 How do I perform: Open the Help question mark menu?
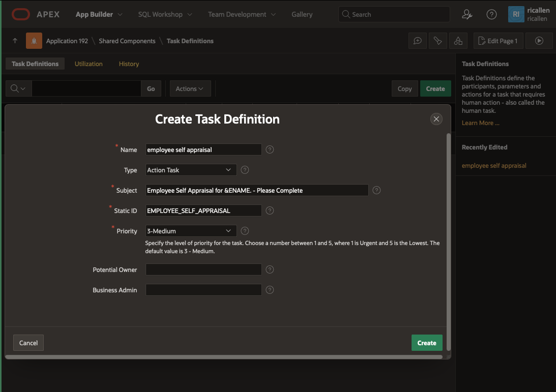pos(491,14)
